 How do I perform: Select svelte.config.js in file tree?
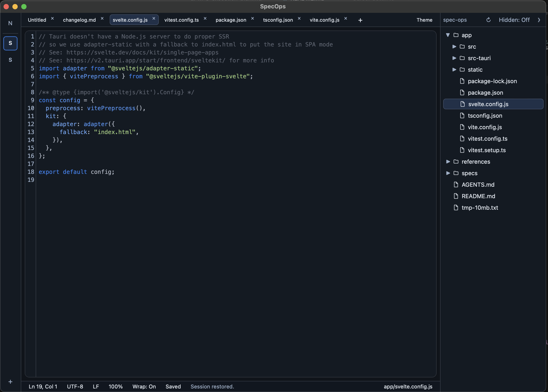tap(493, 104)
